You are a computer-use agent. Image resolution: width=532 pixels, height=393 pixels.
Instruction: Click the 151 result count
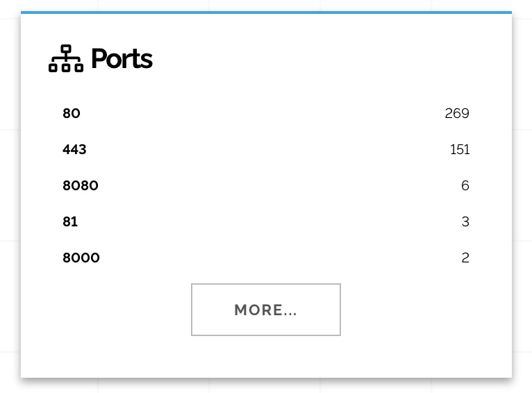pos(460,149)
